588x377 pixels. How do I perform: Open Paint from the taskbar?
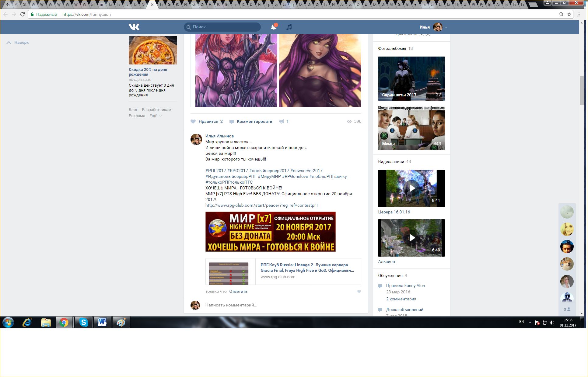point(121,322)
